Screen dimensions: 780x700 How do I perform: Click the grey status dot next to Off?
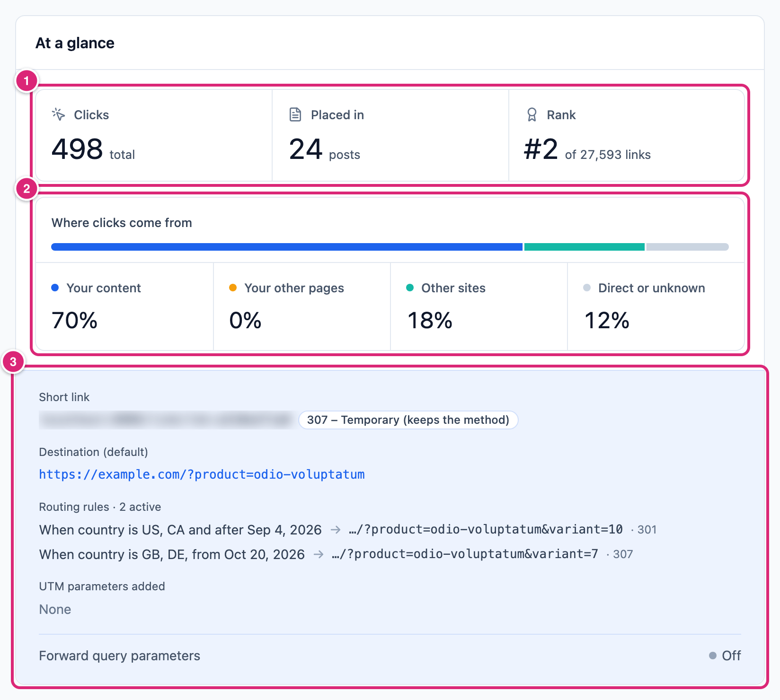coord(713,656)
